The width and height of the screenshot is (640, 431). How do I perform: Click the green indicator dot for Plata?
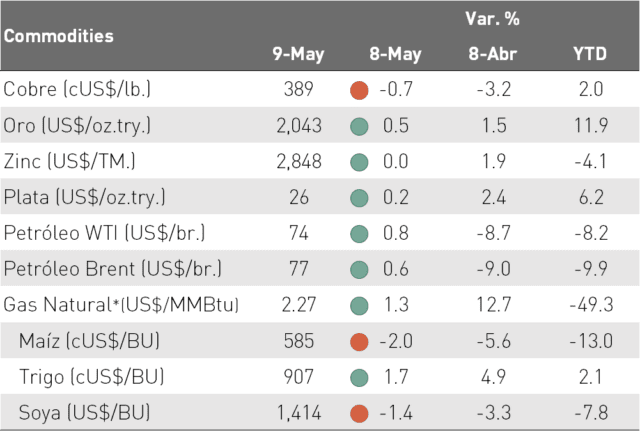[x=359, y=198]
